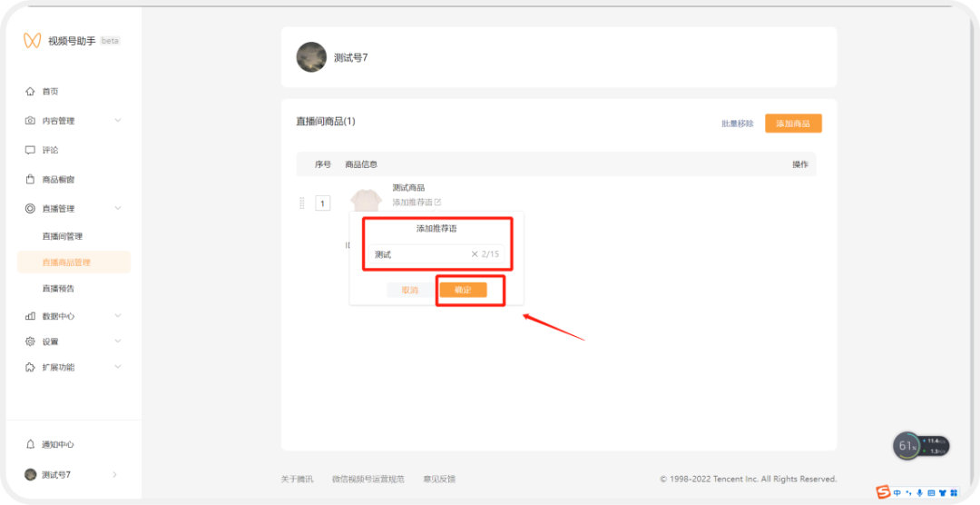The width and height of the screenshot is (980, 505).
Task: Click the 添加推荐语 text under product name
Action: pos(413,203)
